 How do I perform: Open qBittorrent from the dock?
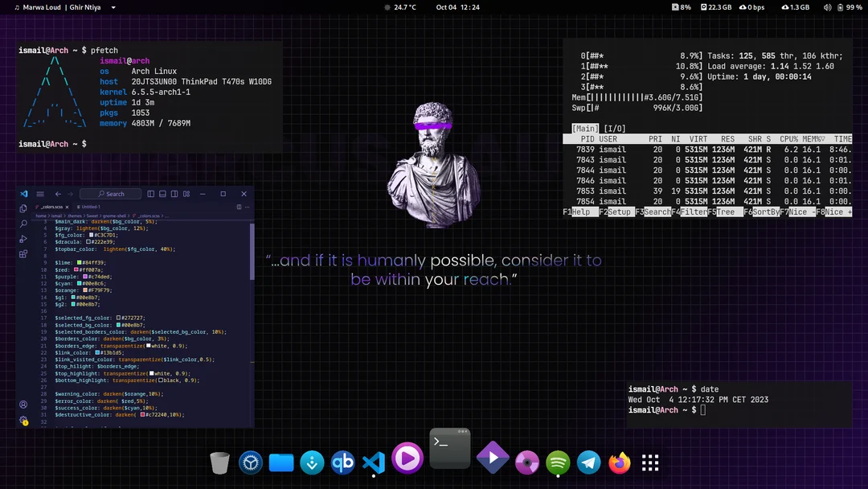[342, 462]
